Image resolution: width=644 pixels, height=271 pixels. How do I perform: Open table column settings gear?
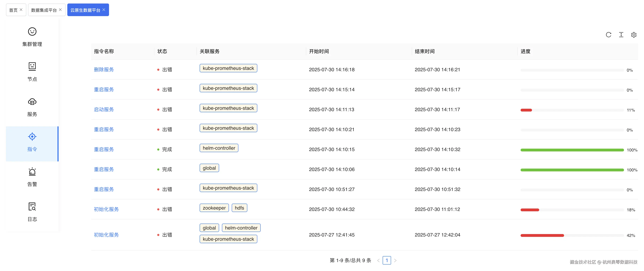633,35
